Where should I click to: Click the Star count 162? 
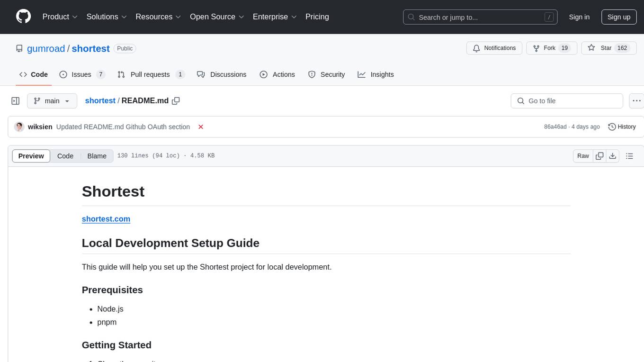622,48
